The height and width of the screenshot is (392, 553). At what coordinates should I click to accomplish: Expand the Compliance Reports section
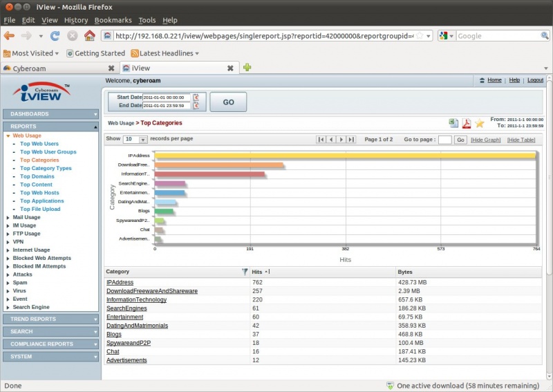coord(50,344)
